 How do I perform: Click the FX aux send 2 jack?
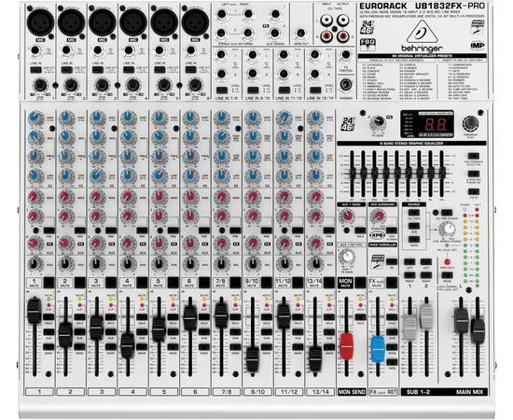[275, 33]
